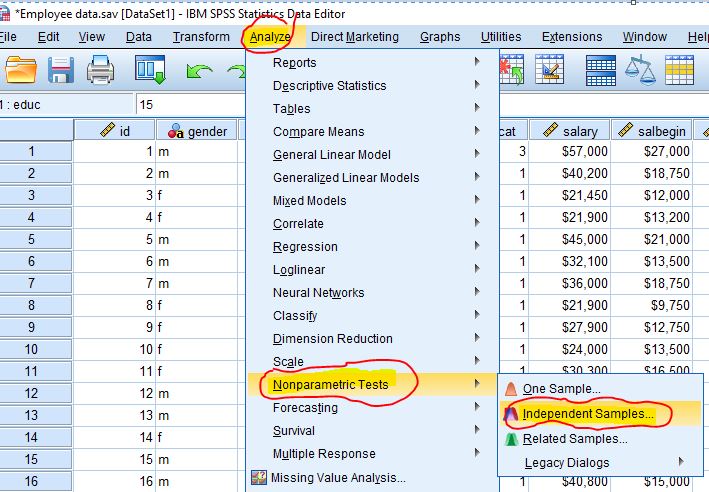This screenshot has width=709, height=492.
Task: Click the Save file floppy disk icon
Action: 61,70
